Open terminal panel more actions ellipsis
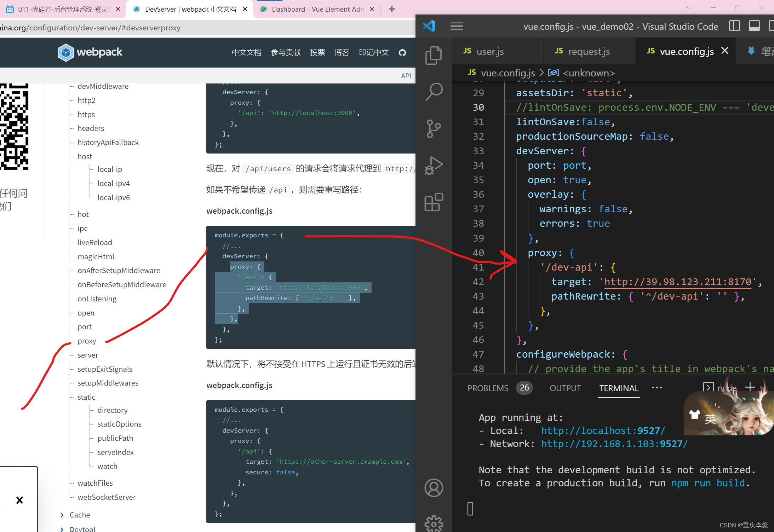This screenshot has height=532, width=774. coord(657,388)
